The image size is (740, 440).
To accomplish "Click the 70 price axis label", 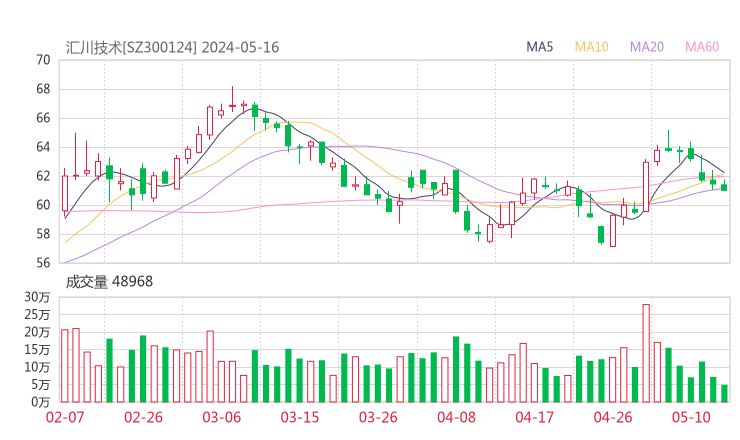I will (x=43, y=60).
